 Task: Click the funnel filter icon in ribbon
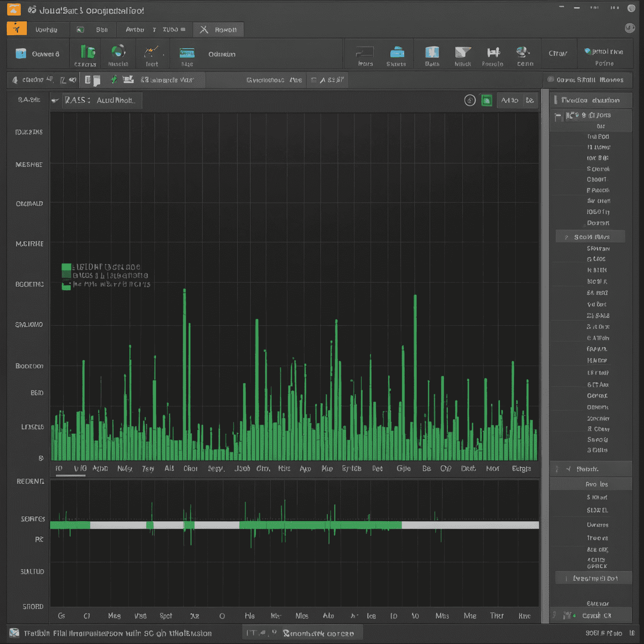(463, 52)
